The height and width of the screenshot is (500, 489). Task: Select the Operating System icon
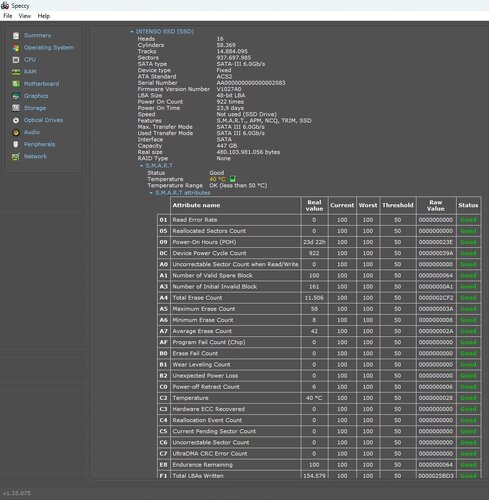(16, 48)
